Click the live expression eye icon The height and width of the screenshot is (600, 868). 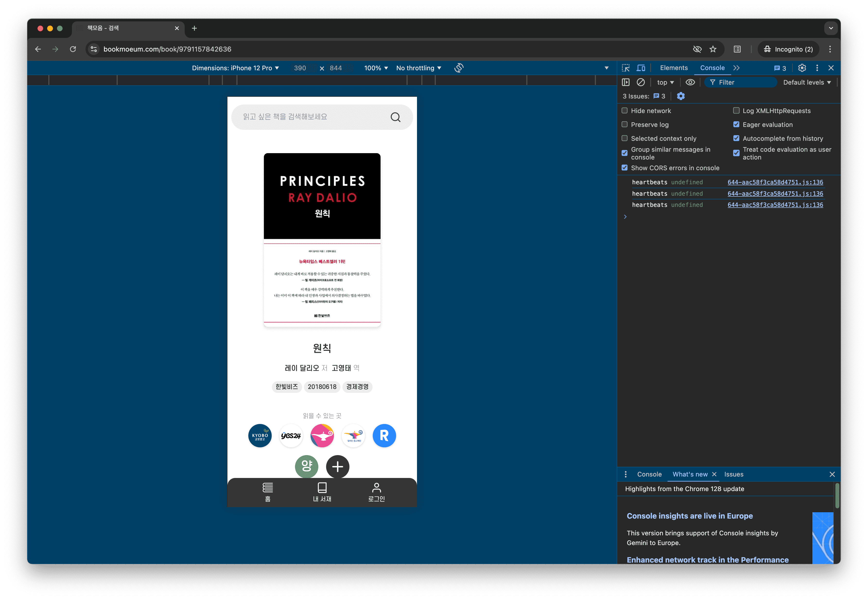[x=690, y=82]
